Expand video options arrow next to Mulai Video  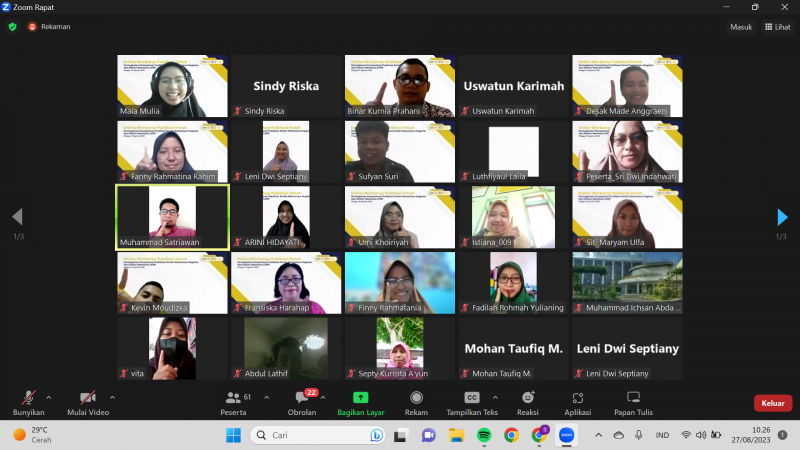point(111,397)
